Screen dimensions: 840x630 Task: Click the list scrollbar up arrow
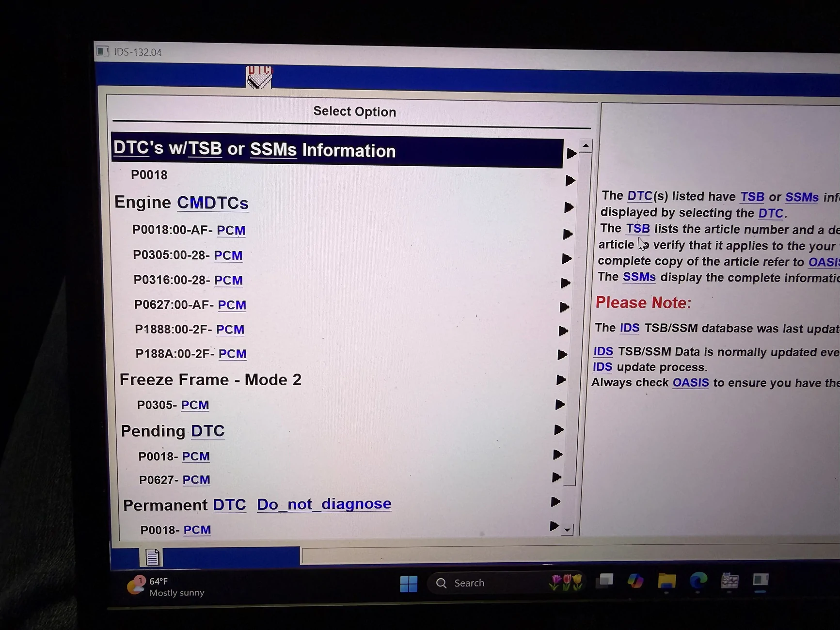(586, 145)
